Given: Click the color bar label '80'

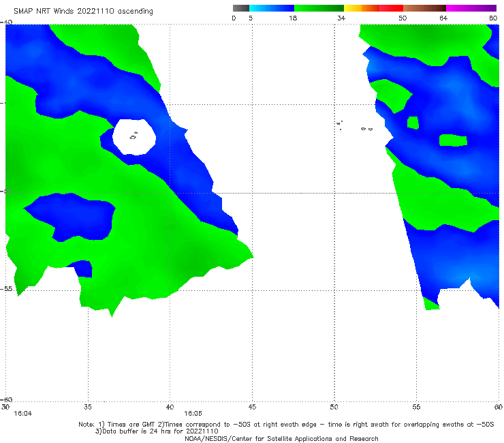Looking at the screenshot, I should [493, 18].
